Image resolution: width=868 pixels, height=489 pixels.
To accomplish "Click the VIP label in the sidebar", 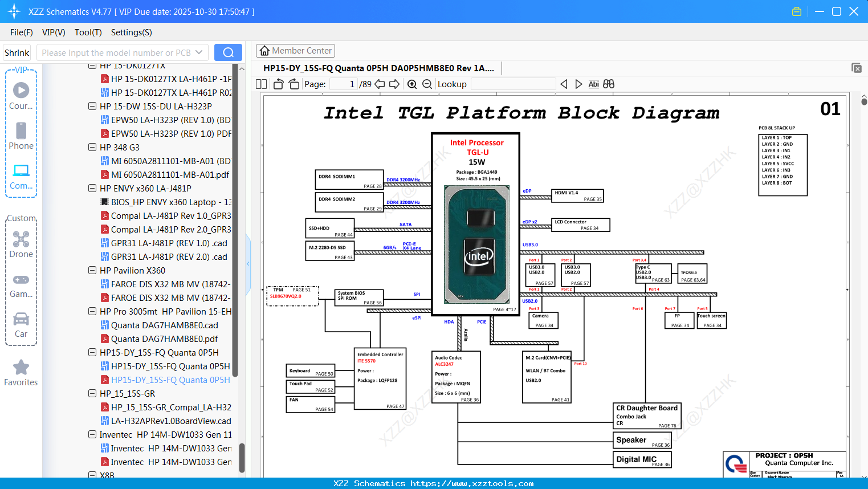I will click(21, 70).
